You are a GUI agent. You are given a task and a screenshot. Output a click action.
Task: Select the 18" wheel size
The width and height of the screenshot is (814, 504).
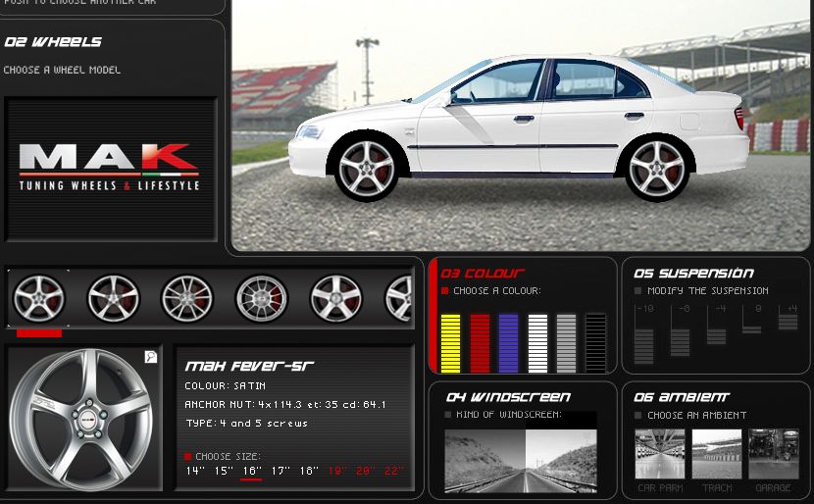pos(309,472)
